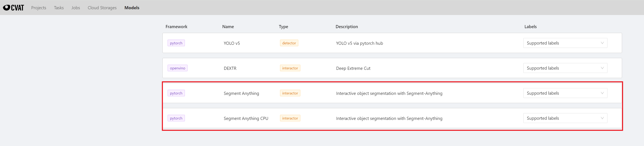This screenshot has width=644, height=146.
Task: Click the interactor tag for Segment Anything CPU
Action: tap(290, 118)
